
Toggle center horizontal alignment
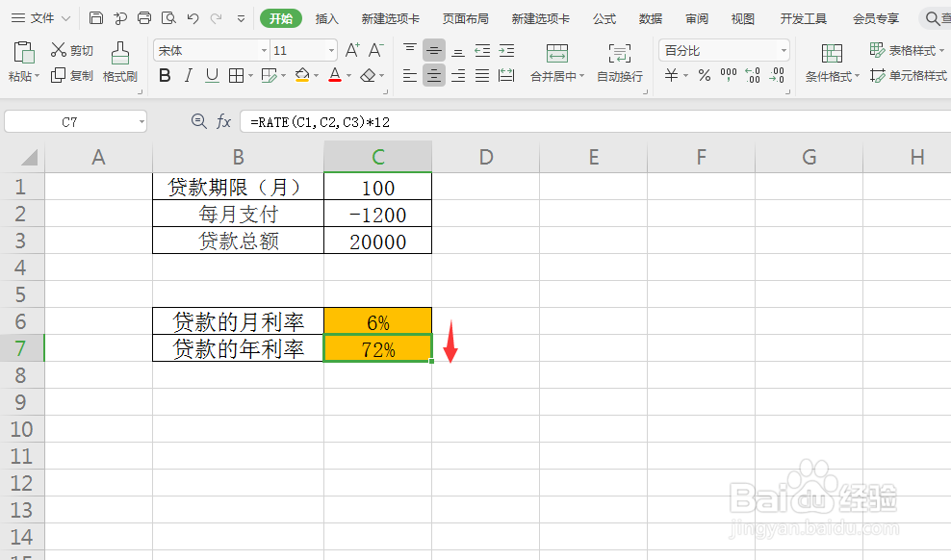(x=434, y=76)
